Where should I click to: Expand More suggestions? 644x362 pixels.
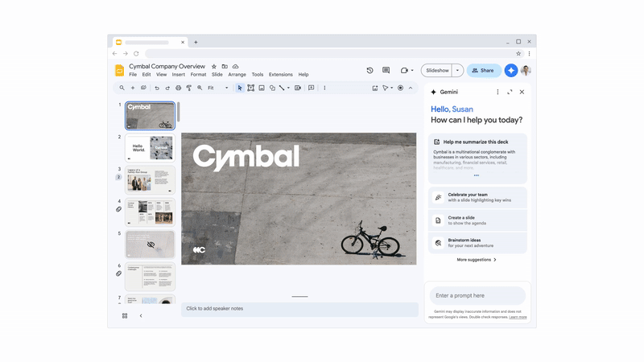477,260
